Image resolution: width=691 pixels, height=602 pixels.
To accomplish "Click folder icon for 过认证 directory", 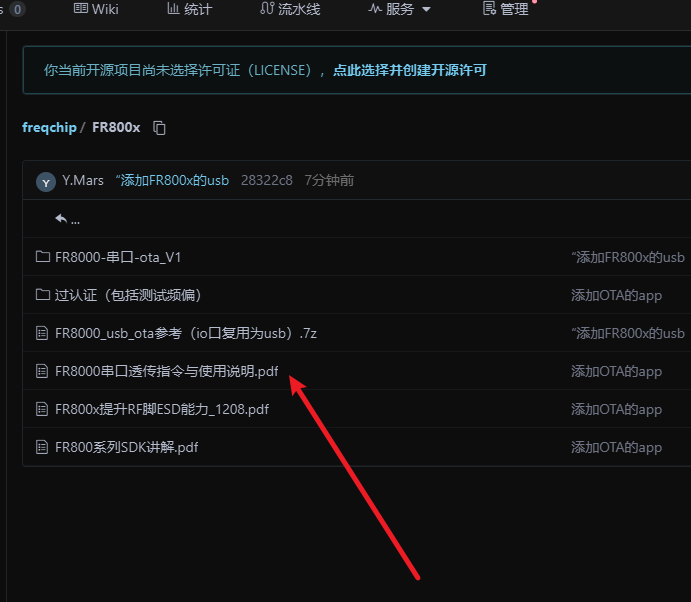I will 42,295.
